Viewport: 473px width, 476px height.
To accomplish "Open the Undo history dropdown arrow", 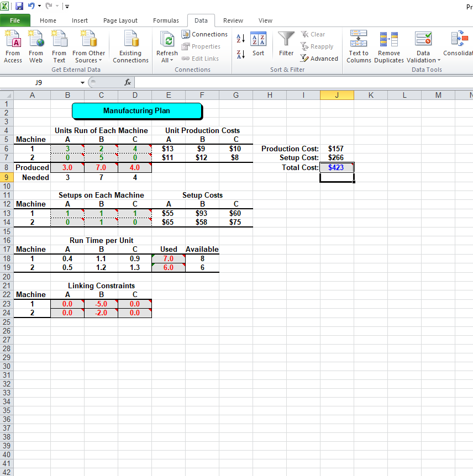I will click(x=39, y=6).
